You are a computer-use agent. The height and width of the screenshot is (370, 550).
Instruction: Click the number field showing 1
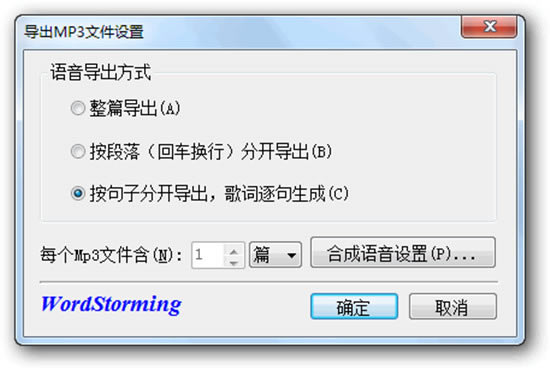(x=209, y=255)
